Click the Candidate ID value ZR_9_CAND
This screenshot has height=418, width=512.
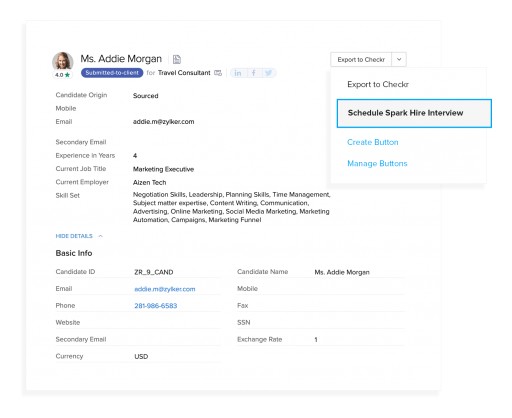(154, 272)
